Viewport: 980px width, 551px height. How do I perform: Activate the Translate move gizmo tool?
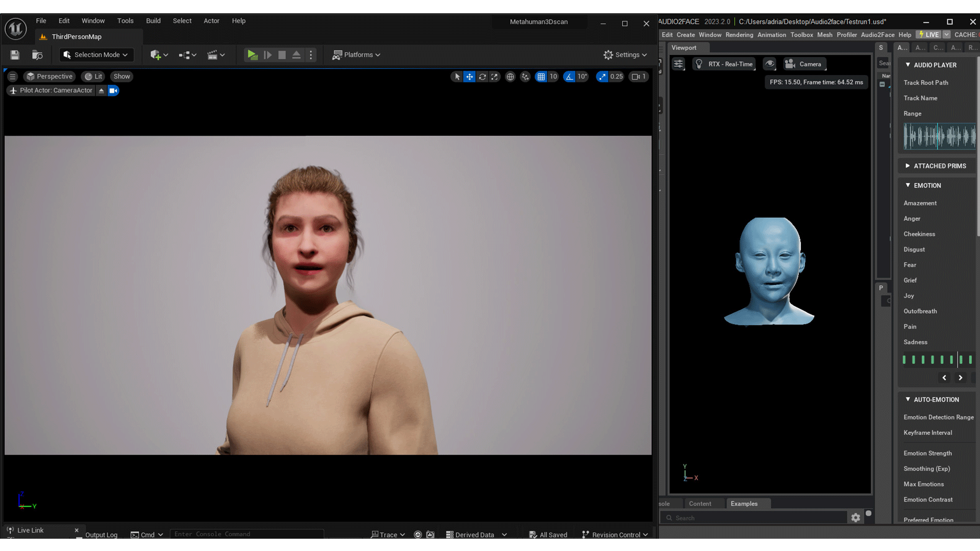click(470, 77)
